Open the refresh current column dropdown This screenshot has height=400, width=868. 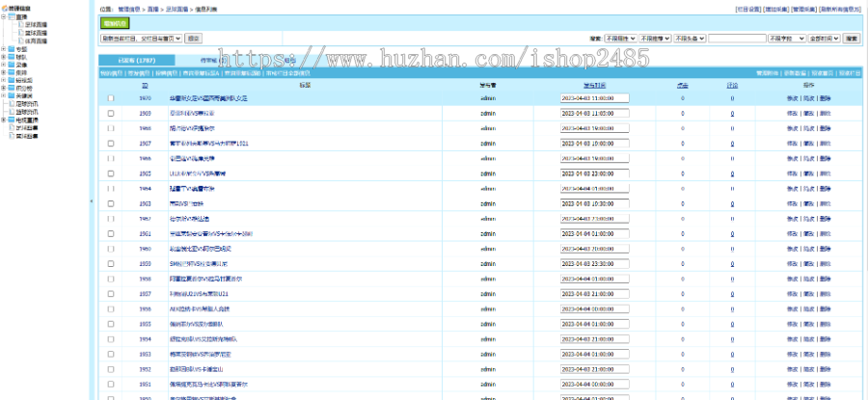(x=141, y=39)
